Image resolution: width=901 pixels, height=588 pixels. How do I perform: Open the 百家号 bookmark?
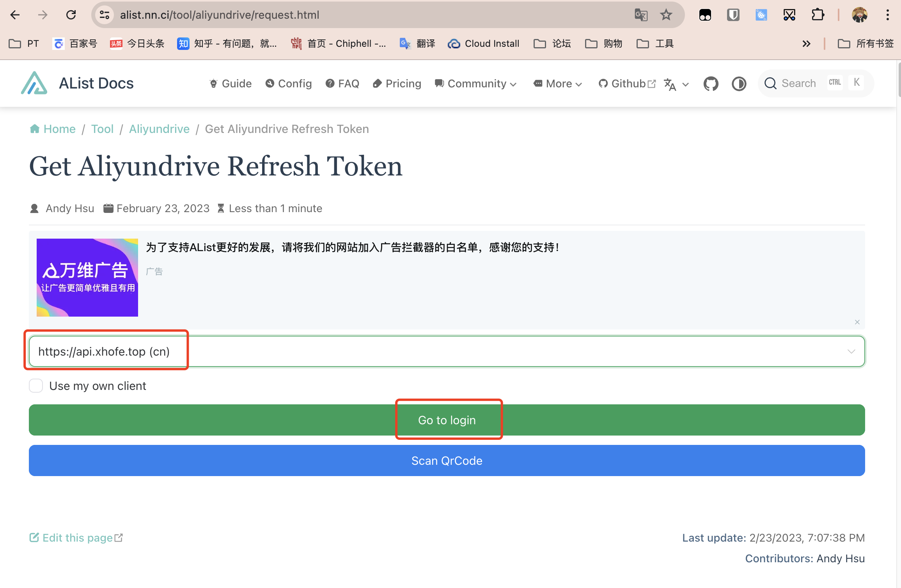(75, 43)
